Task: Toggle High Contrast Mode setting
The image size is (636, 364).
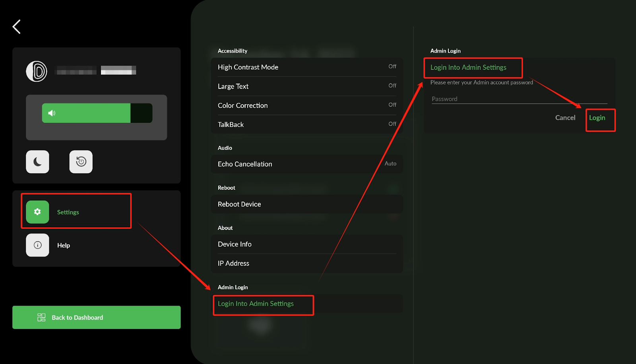Action: [x=306, y=67]
